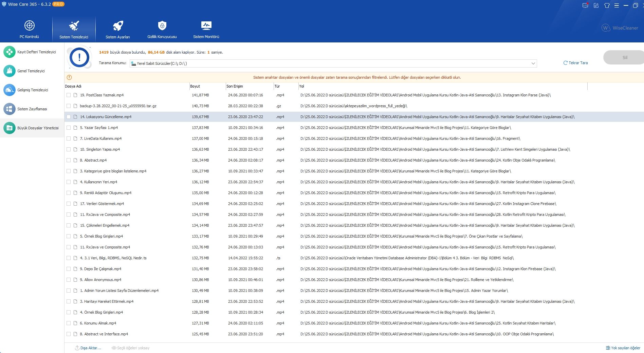The width and height of the screenshot is (644, 353).
Task: Open the skin customization t-shirt icon
Action: 607,5
